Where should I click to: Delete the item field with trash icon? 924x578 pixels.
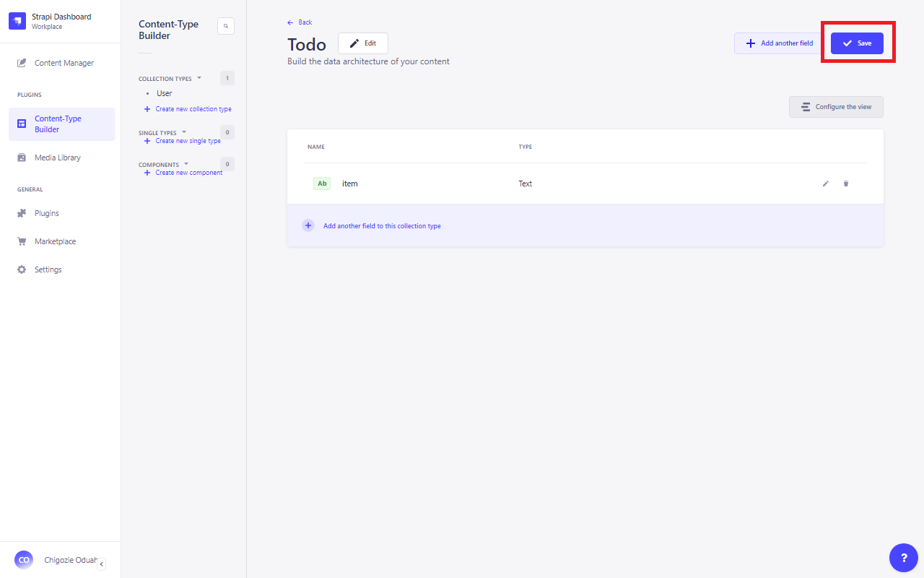point(846,184)
